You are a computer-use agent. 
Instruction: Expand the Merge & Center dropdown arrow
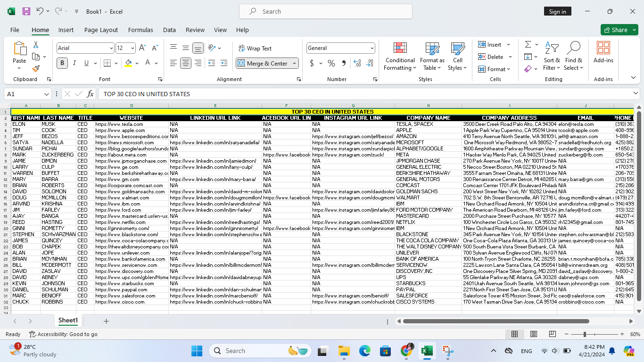click(295, 63)
